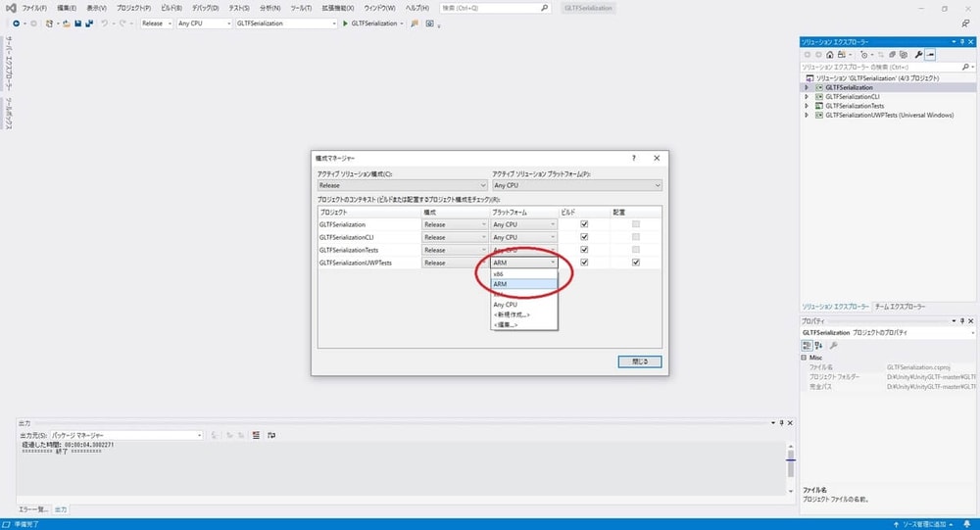Toggle Word Wrap icon in Output panel
Viewport: 980px width, 530px height.
coord(271,435)
